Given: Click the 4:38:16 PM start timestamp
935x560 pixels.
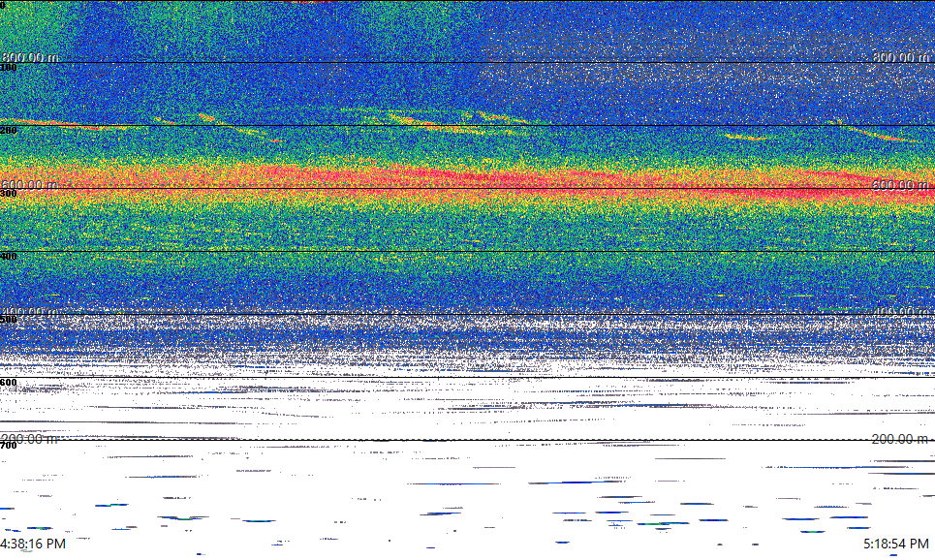Looking at the screenshot, I should point(33,544).
